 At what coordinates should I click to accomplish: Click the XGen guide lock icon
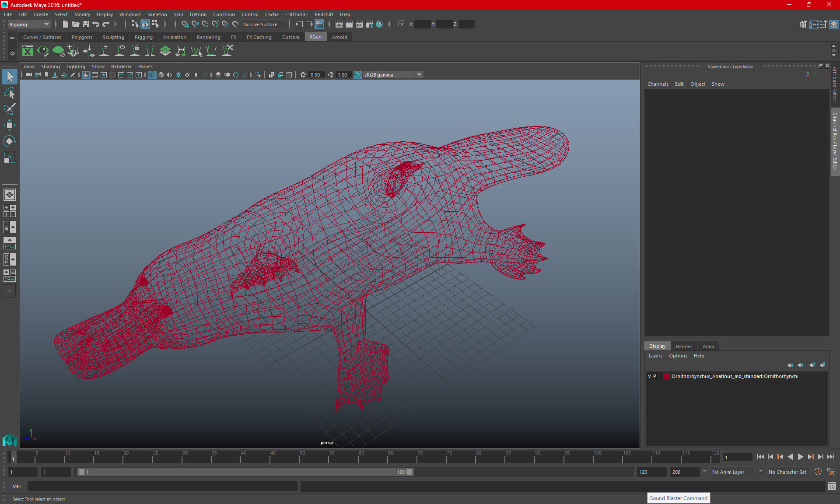(135, 51)
